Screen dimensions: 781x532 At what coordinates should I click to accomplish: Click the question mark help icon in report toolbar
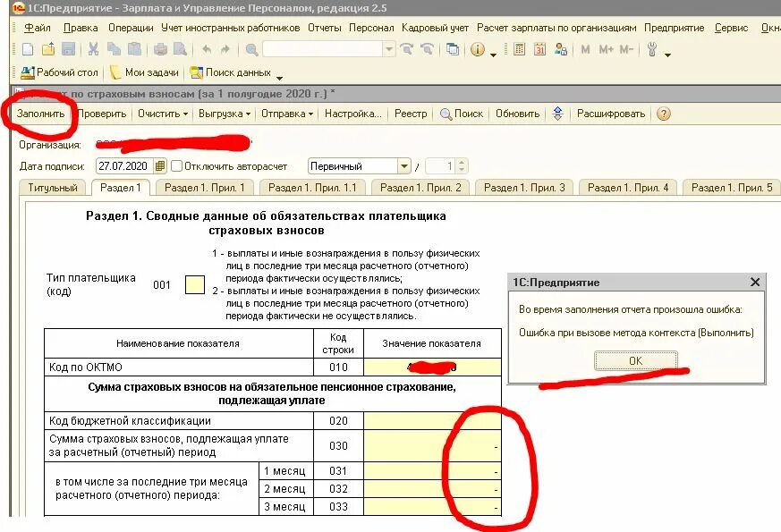pos(664,114)
